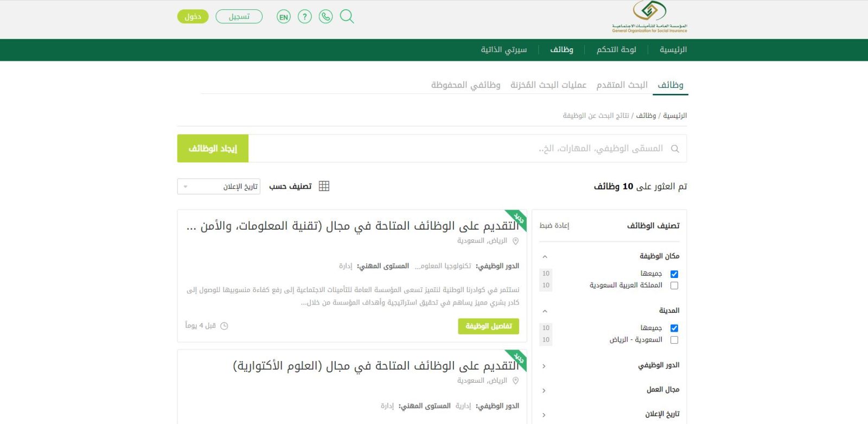Click the clock icon next to قبل 4 يوماً
The width and height of the screenshot is (868, 424).
(x=224, y=326)
